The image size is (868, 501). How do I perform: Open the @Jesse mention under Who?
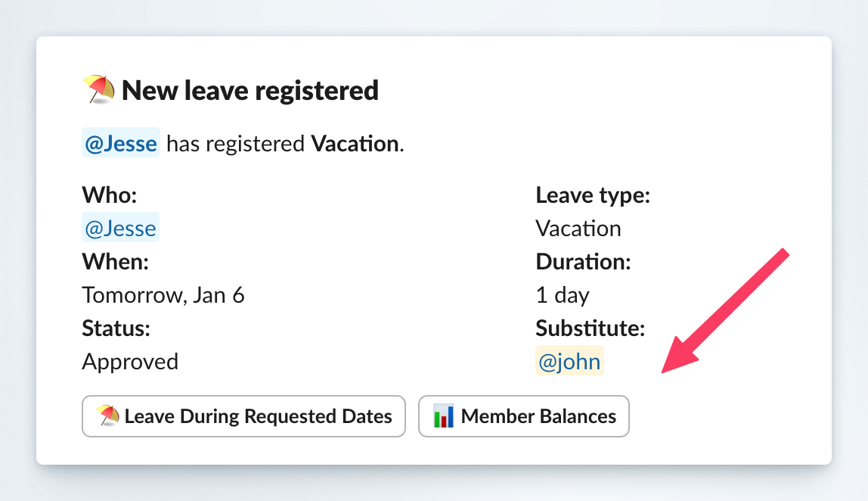(x=119, y=228)
